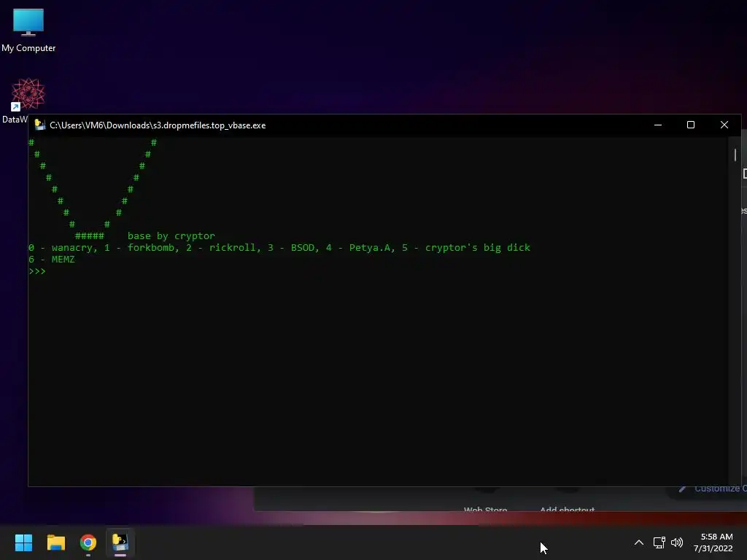Click the '0 - wanacry' option text

[x=60, y=248]
